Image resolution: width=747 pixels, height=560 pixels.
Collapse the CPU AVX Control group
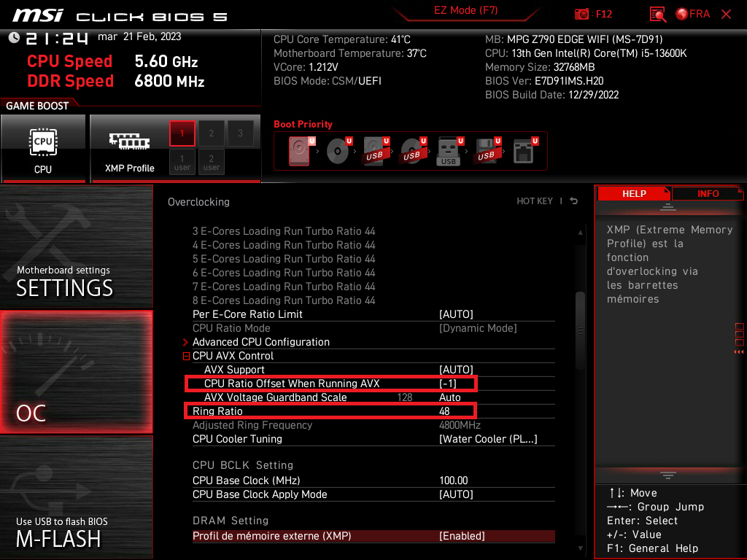186,356
